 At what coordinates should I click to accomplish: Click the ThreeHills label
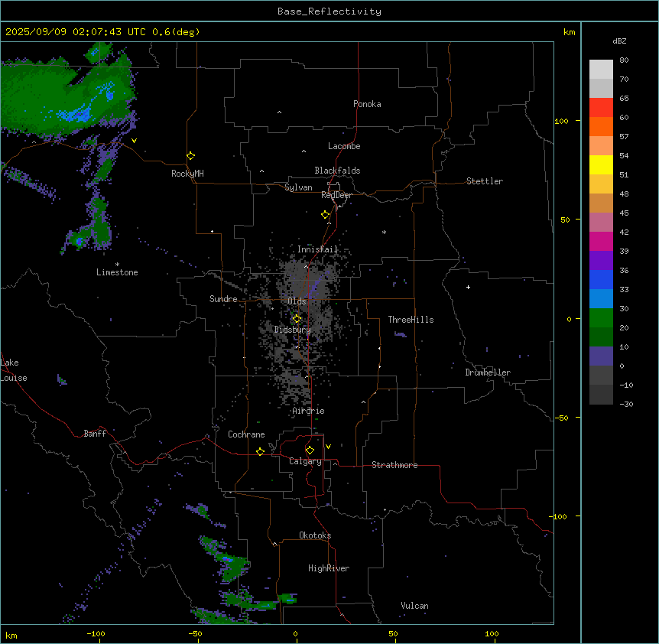tap(411, 320)
